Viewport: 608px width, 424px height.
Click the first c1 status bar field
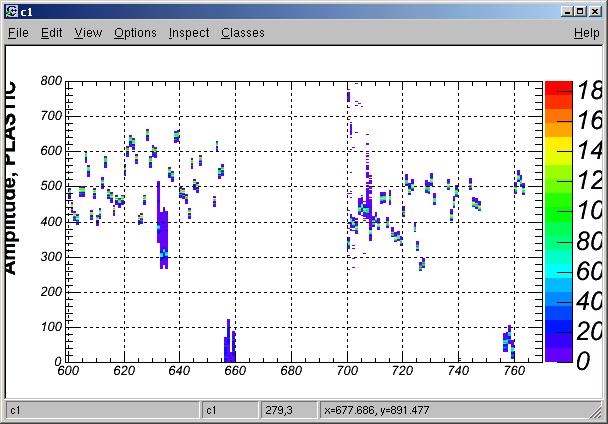[x=103, y=410]
